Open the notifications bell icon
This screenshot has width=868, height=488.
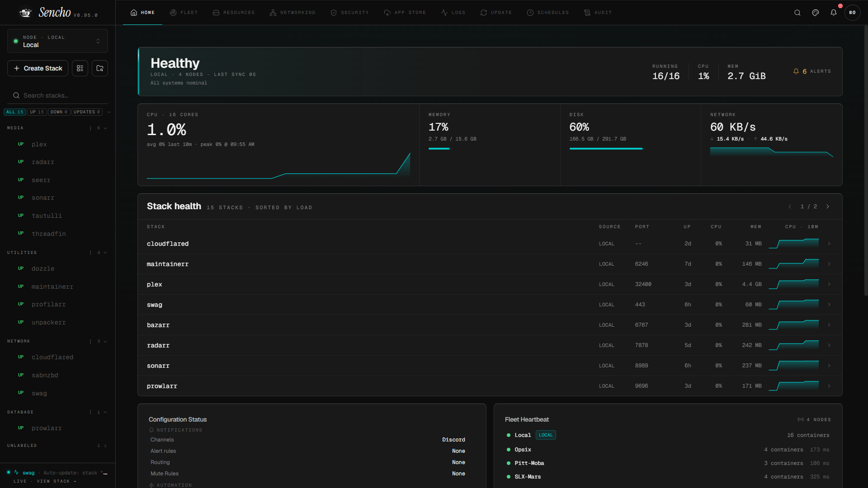tap(834, 13)
